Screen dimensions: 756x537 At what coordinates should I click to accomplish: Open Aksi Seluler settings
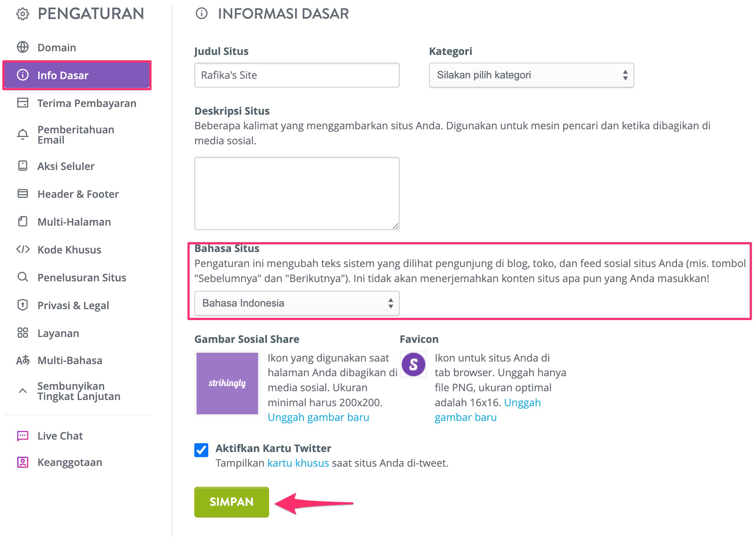click(66, 166)
